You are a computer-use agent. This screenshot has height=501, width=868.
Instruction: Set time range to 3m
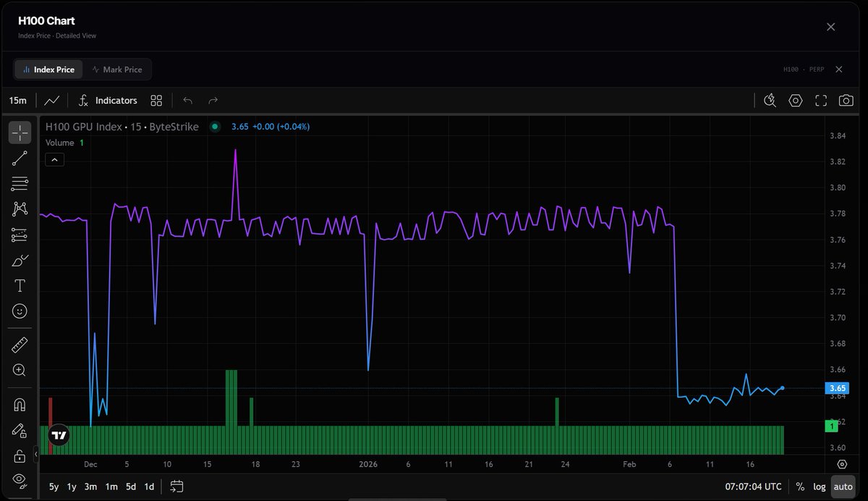coord(90,487)
